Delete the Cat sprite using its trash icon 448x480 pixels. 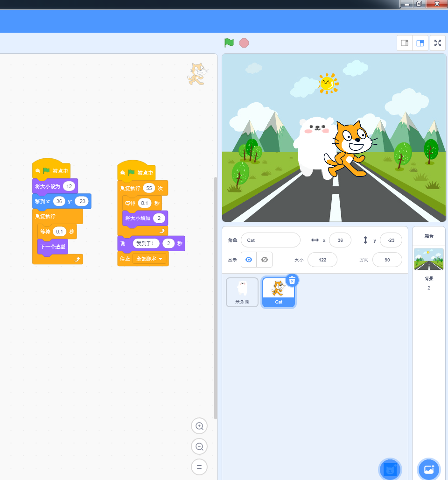point(292,281)
